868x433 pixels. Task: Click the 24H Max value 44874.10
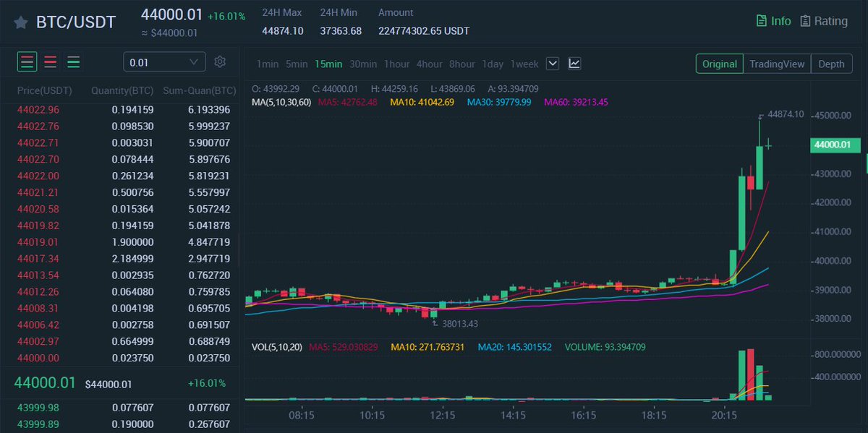(283, 30)
